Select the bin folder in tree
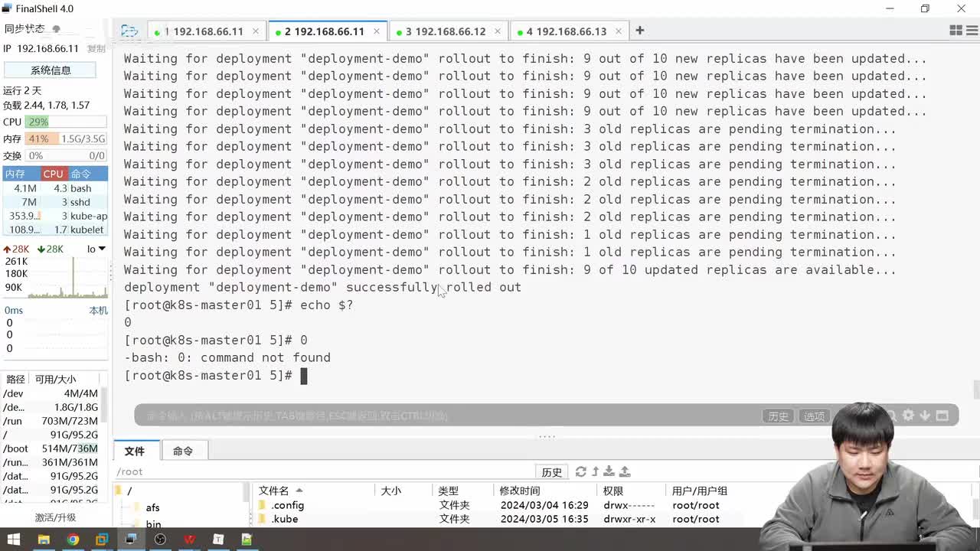The width and height of the screenshot is (980, 551). (x=147, y=524)
